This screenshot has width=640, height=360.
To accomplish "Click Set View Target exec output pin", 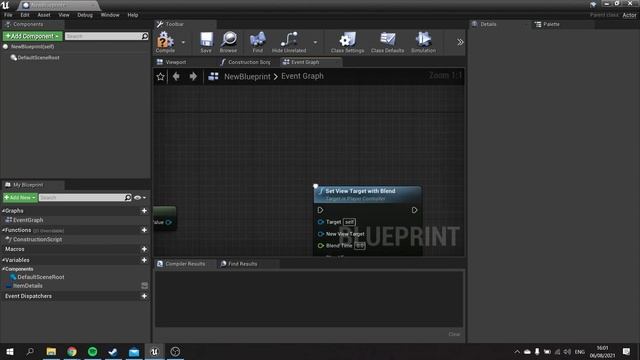I will tap(414, 210).
